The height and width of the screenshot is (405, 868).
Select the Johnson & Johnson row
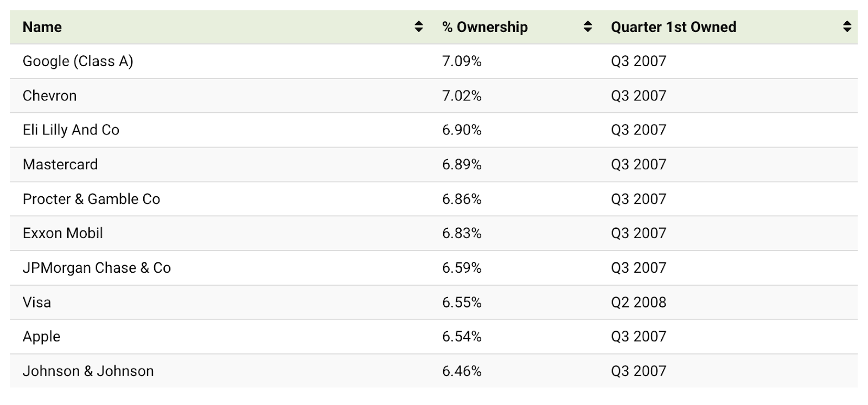[88, 371]
